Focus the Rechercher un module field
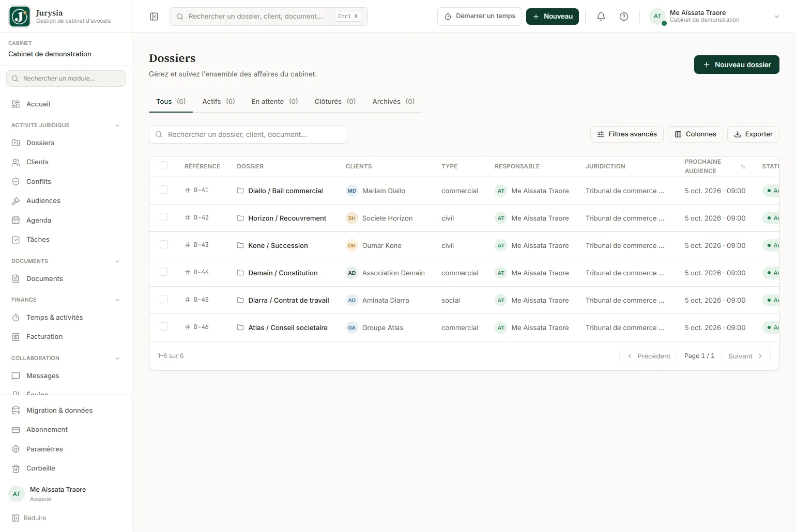Image resolution: width=796 pixels, height=532 pixels. (66, 79)
